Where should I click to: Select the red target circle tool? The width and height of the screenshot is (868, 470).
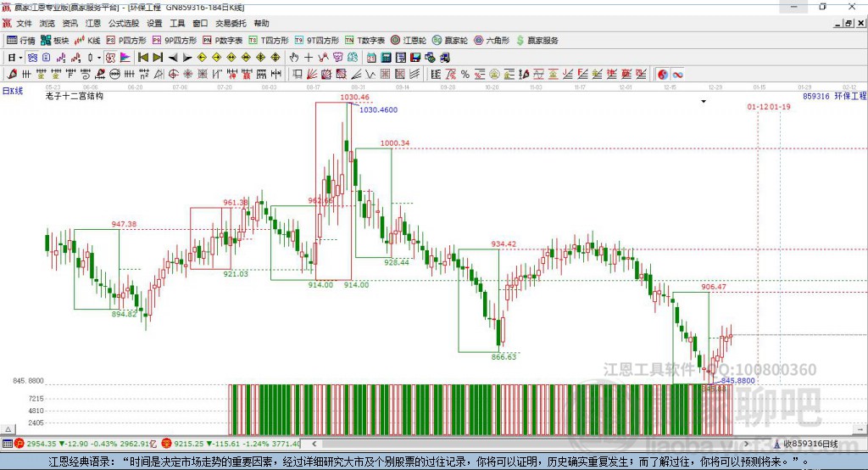pyautogui.click(x=173, y=75)
